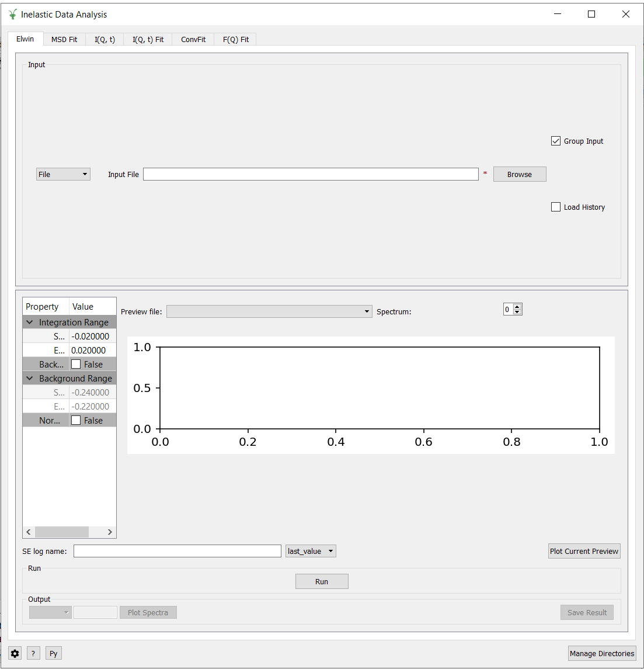The image size is (644, 669).
Task: Click the Browse button
Action: pyautogui.click(x=519, y=174)
